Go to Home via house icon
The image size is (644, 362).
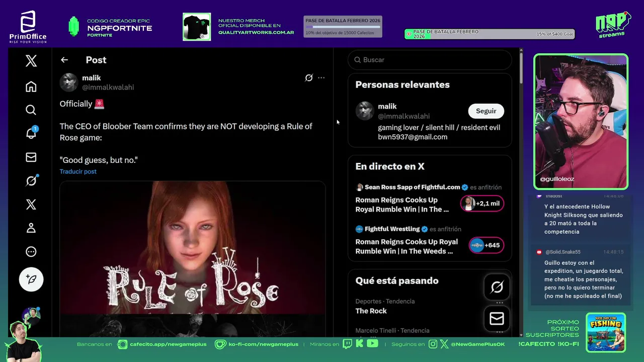(x=31, y=86)
